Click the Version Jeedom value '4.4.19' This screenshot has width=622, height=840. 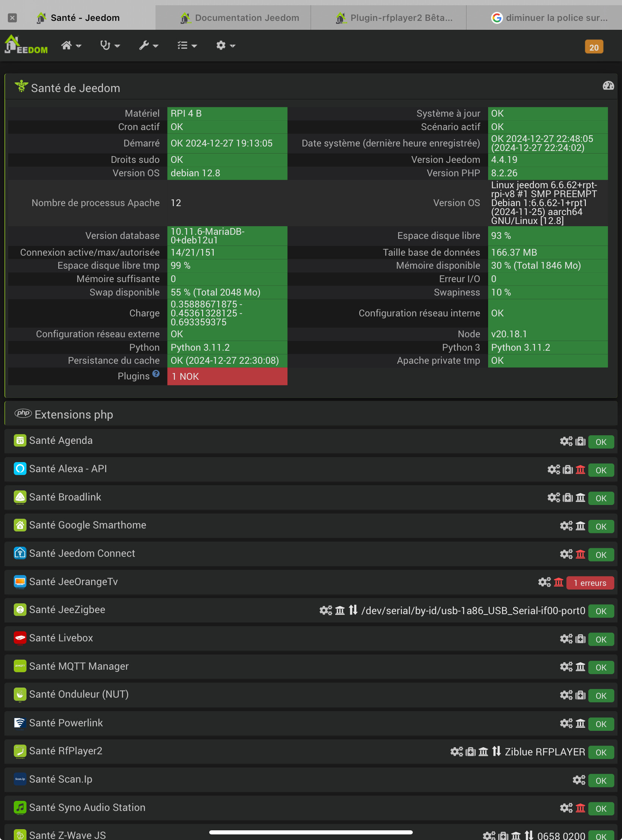click(x=548, y=160)
